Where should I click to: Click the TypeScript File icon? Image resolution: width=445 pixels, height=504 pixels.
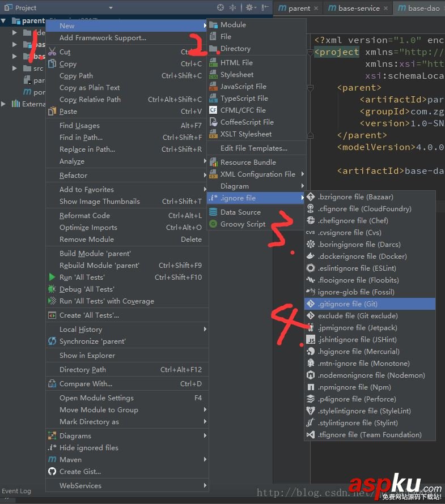tap(213, 99)
